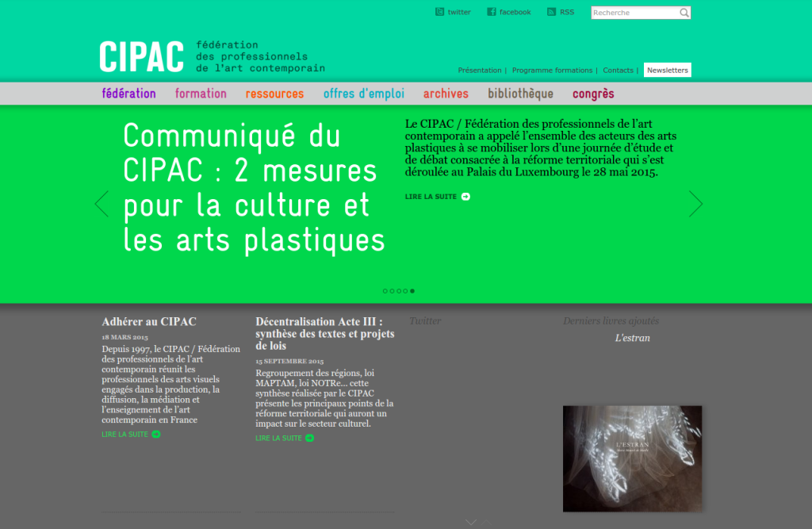Screen dimensions: 812x529
Task: Click the Twitter bird icon
Action: point(439,12)
